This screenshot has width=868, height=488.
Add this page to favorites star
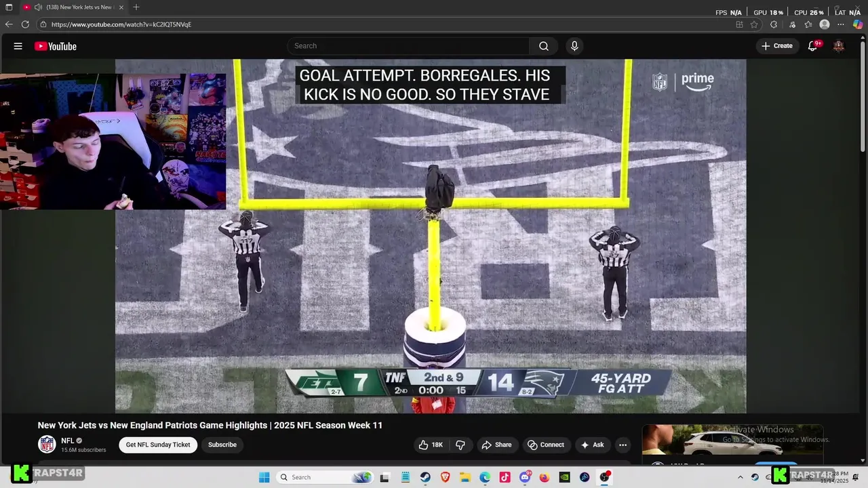point(754,24)
